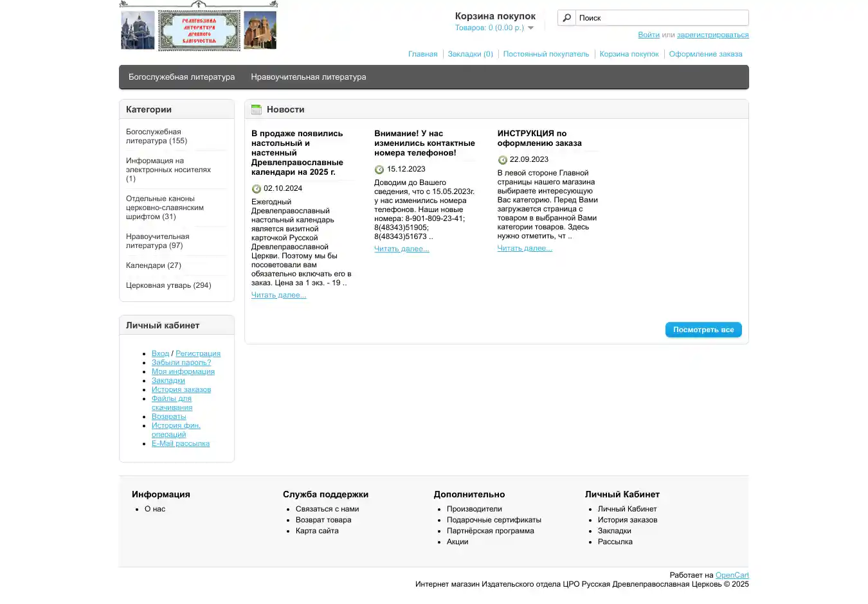
Task: Click the clock icon beside 22.09.2023
Action: pos(502,160)
